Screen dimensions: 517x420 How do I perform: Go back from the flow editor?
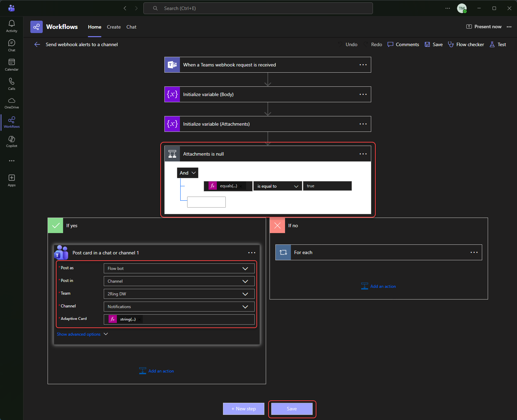pyautogui.click(x=37, y=44)
